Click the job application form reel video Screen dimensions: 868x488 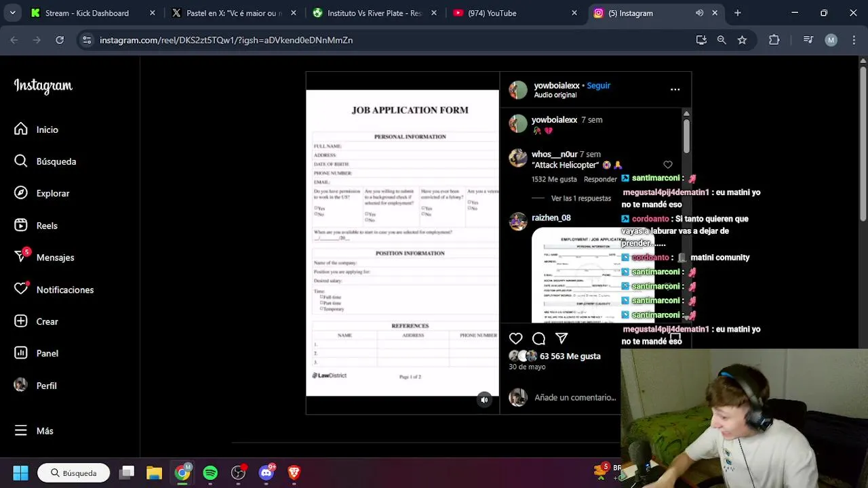(402, 243)
